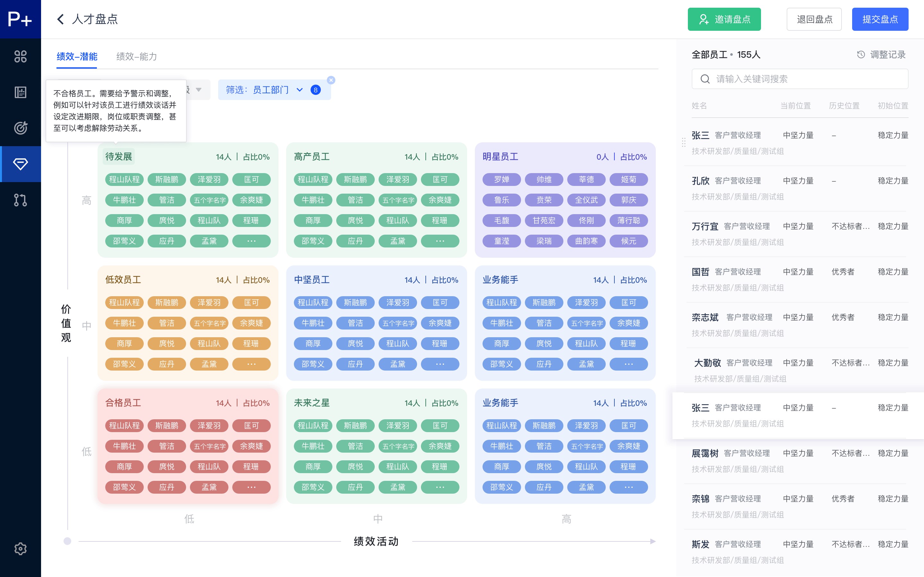Expand the 筛选：员工部门 dropdown
The height and width of the screenshot is (577, 924).
[274, 90]
